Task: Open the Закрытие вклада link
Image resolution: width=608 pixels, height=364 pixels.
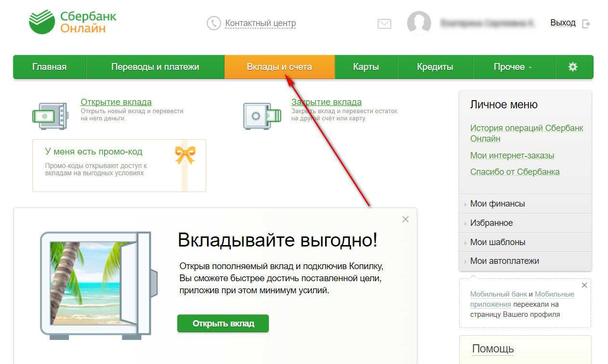Action: (x=327, y=102)
